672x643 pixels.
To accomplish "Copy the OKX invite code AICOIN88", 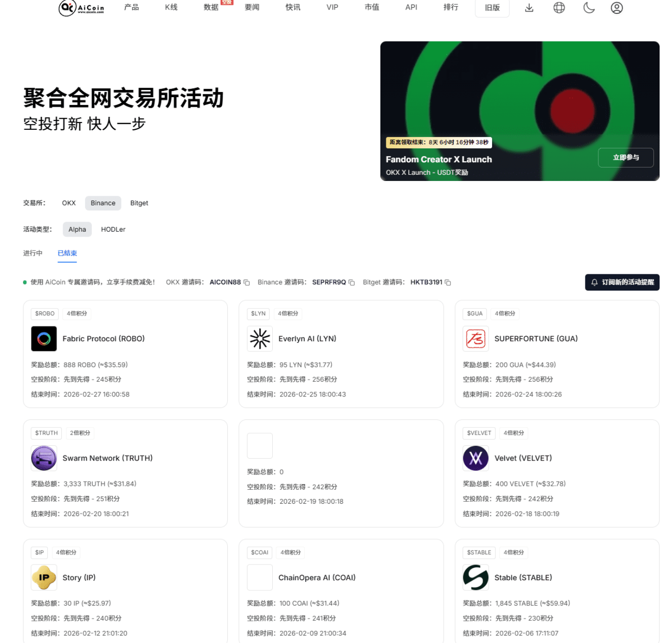I will pyautogui.click(x=247, y=282).
